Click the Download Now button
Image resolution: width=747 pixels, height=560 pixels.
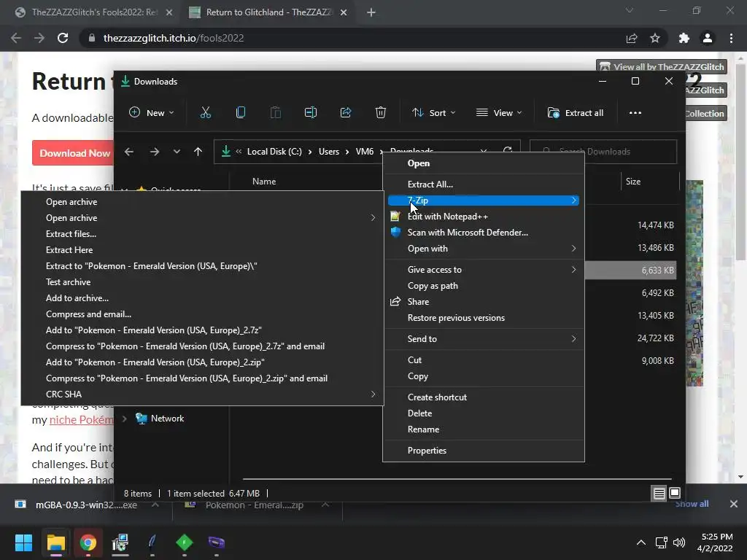74,153
